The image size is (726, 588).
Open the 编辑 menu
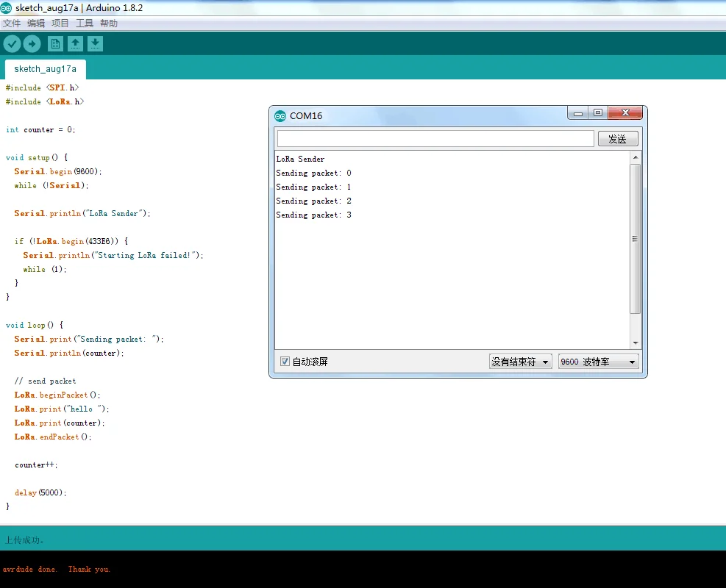pos(35,23)
